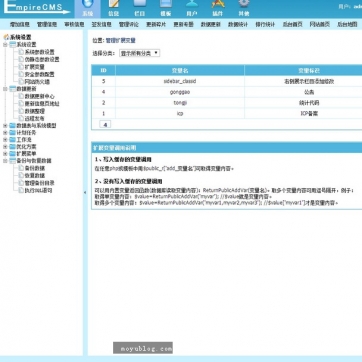Click the gonggao variable name cell
The height and width of the screenshot is (362, 362).
180,92
